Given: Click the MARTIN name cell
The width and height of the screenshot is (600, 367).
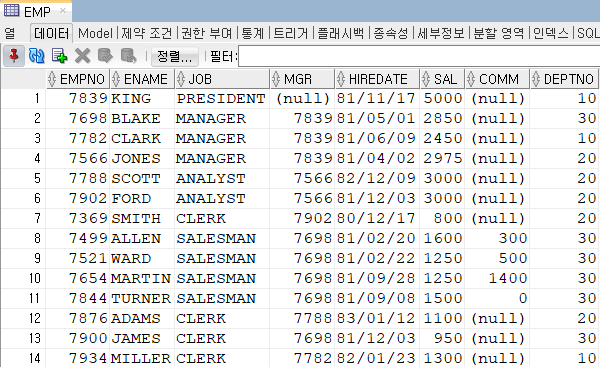Looking at the screenshot, I should click(142, 278).
